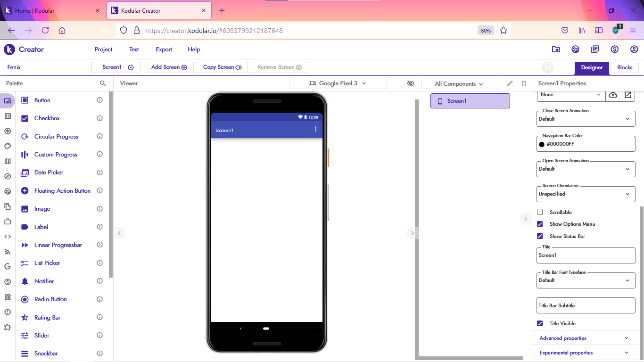Uncheck Show Options Menu

click(540, 224)
